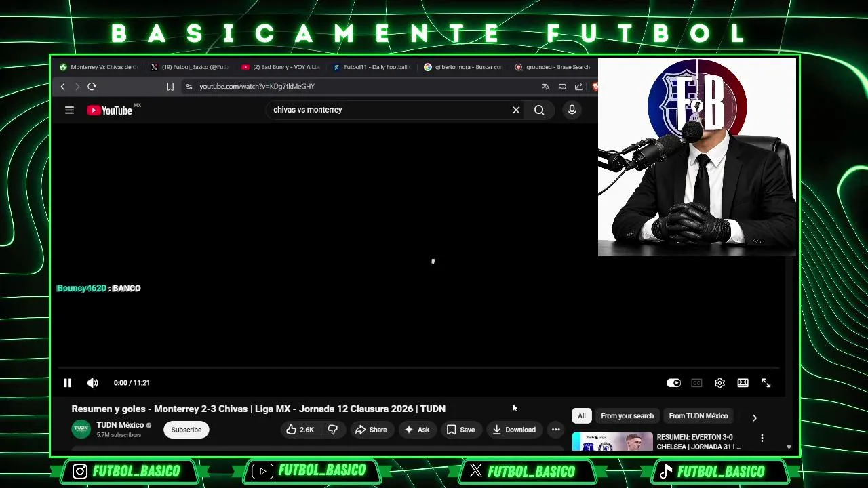Switch to the '(2) Bad Bunny' YouTube tab

(x=281, y=67)
